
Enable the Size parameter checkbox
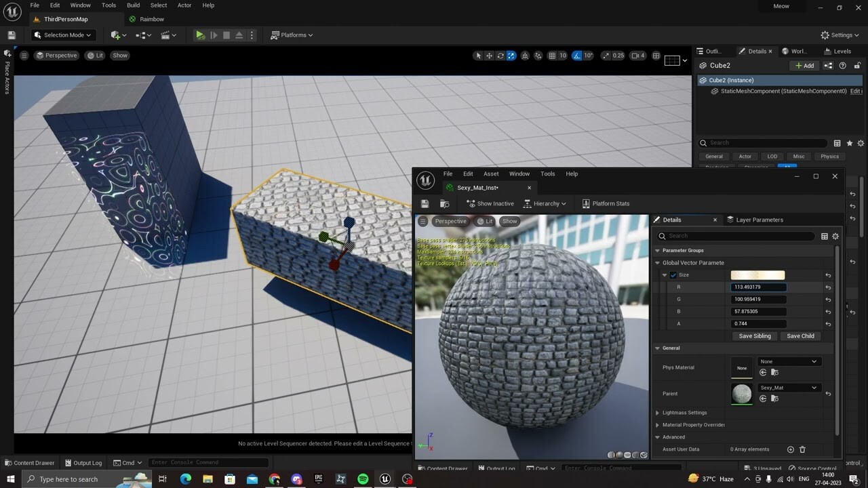pos(673,274)
